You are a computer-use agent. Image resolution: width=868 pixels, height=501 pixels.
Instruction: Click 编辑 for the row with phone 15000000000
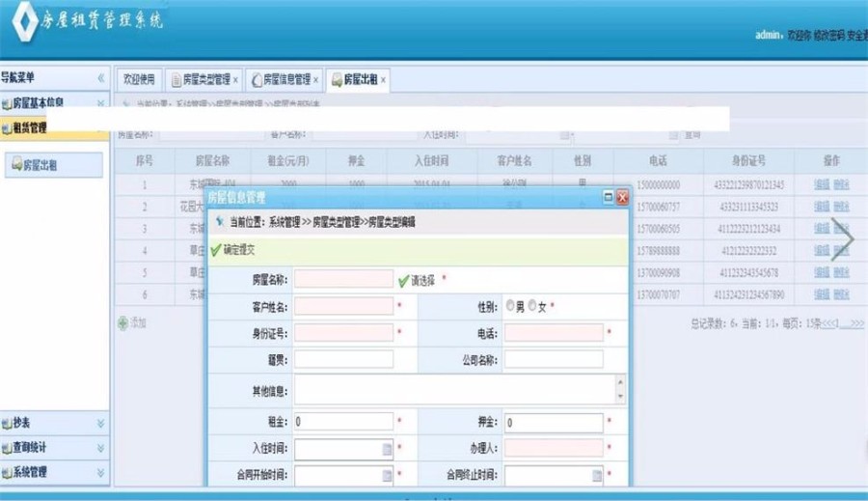coord(822,184)
